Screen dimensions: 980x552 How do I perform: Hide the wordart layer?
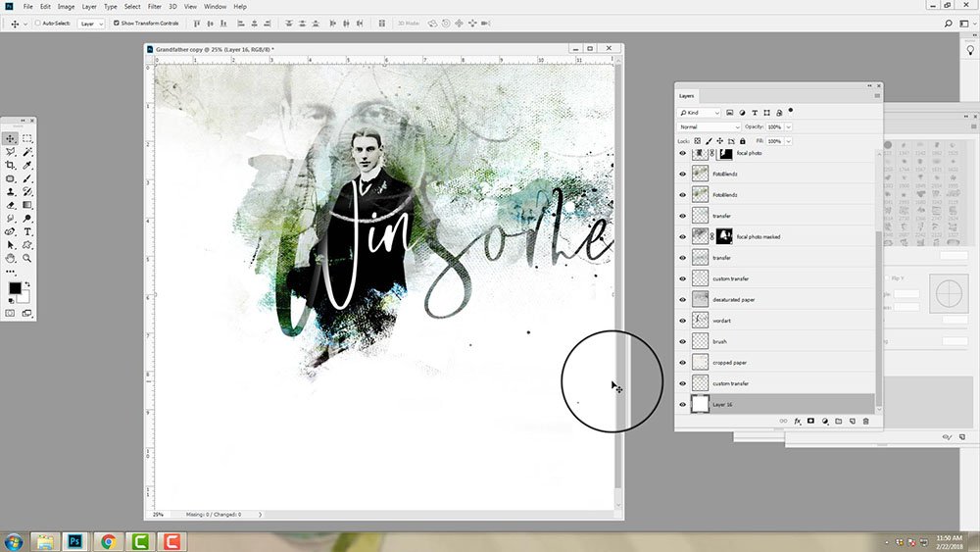click(682, 321)
